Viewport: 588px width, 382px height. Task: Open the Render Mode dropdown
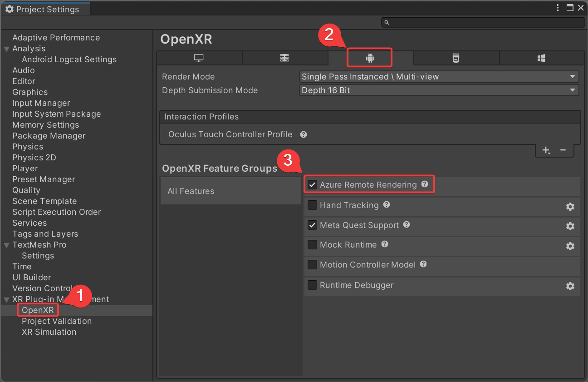439,76
